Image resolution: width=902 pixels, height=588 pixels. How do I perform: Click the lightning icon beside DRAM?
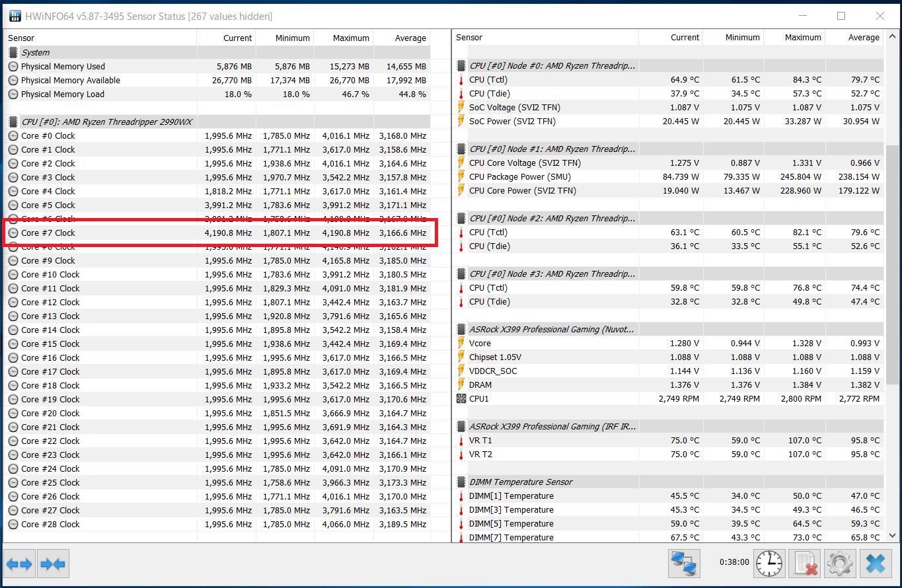(x=461, y=385)
